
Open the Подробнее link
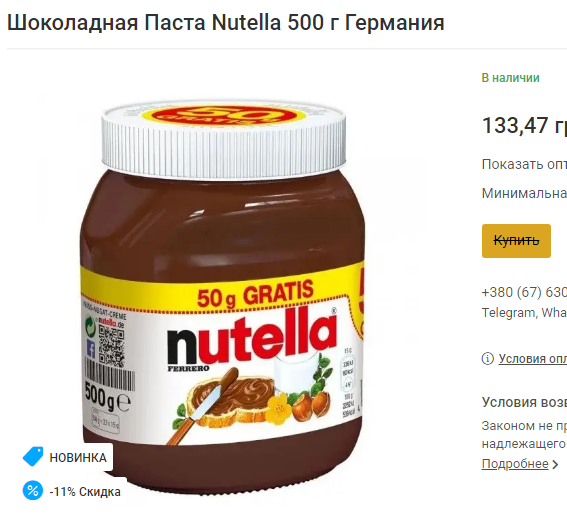point(515,464)
